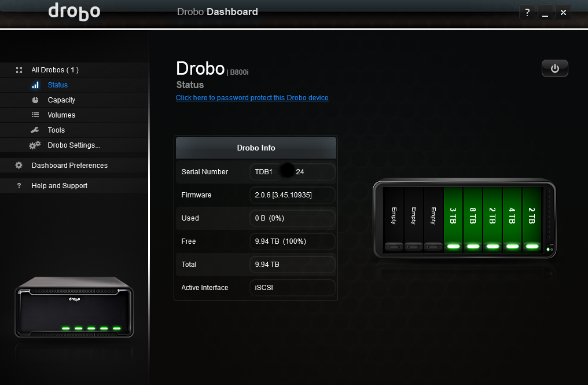
Task: Click the Used value 0 B (0%)
Action: pyautogui.click(x=269, y=218)
